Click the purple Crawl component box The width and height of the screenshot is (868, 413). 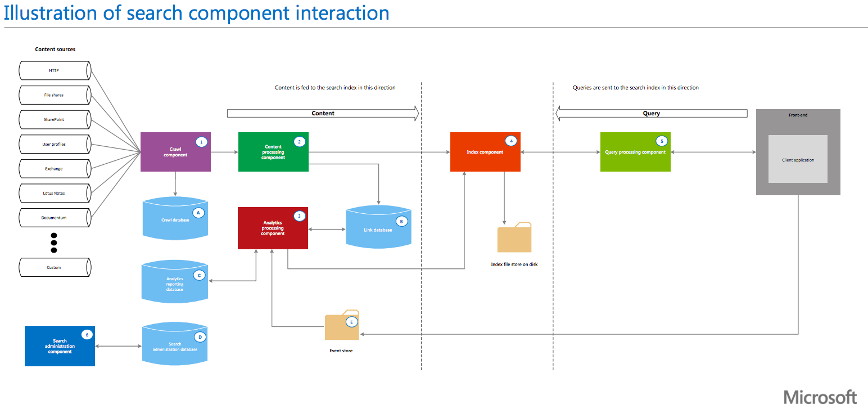(175, 152)
